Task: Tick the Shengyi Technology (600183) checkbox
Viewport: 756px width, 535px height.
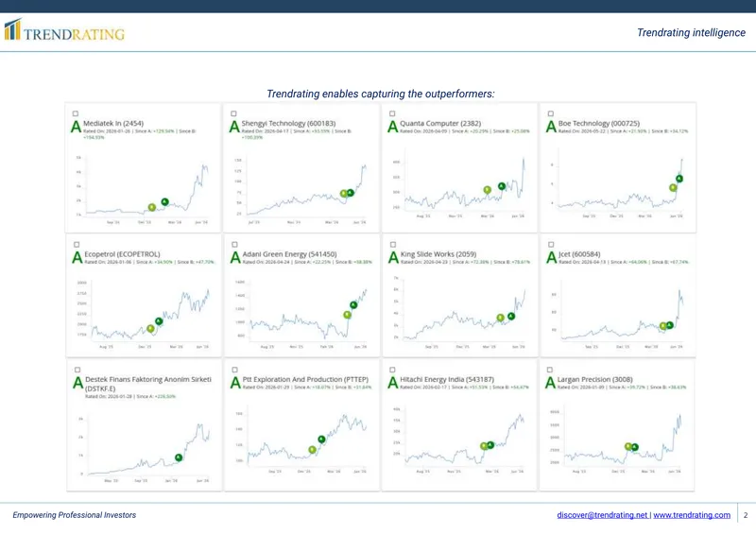Action: pos(233,113)
